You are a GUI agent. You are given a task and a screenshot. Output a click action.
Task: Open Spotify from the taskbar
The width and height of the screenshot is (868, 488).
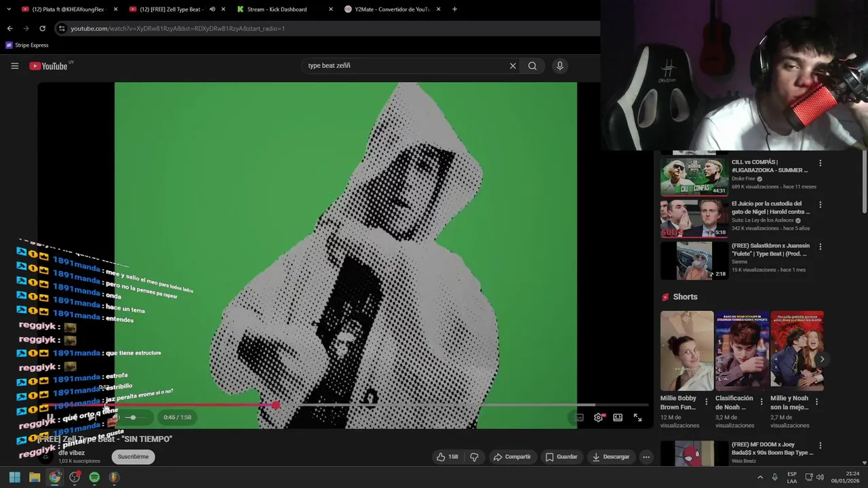pos(94,477)
